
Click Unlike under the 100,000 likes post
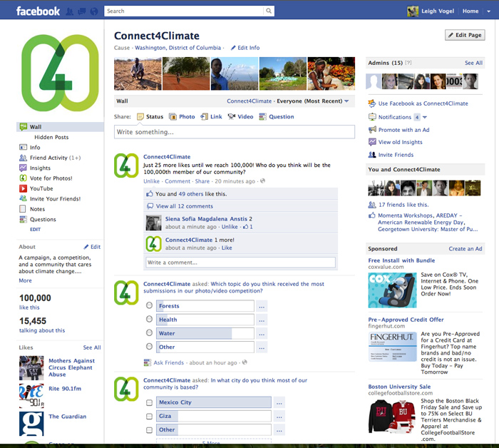click(x=151, y=181)
